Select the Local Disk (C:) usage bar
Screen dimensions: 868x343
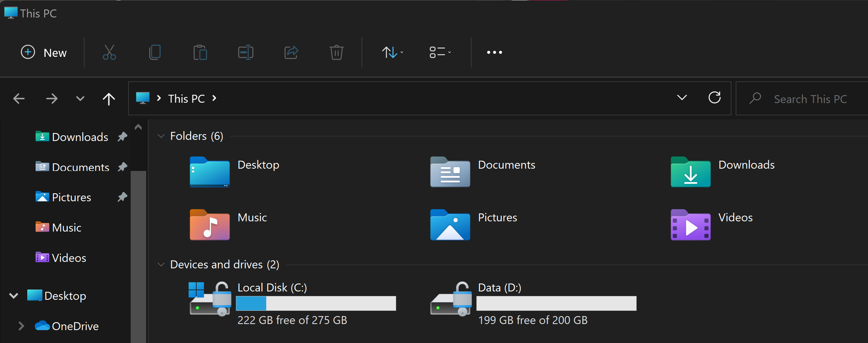point(316,303)
